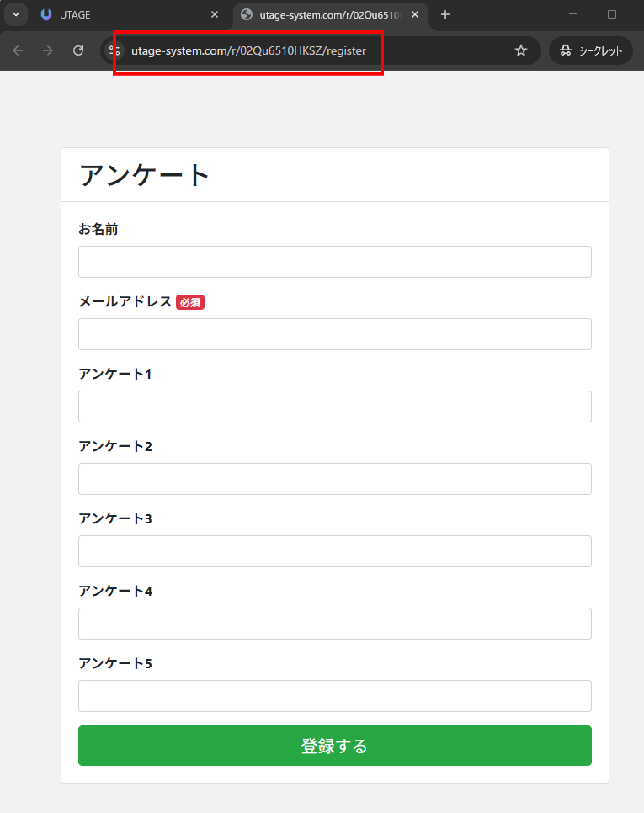This screenshot has height=813, width=644.
Task: Focus the アンケート5 text box
Action: pos(334,696)
